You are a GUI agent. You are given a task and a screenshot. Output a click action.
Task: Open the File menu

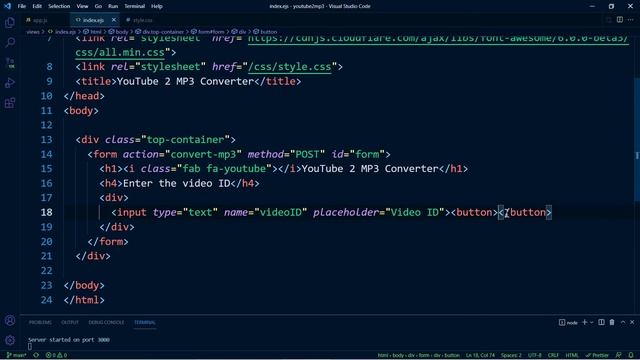coord(22,6)
